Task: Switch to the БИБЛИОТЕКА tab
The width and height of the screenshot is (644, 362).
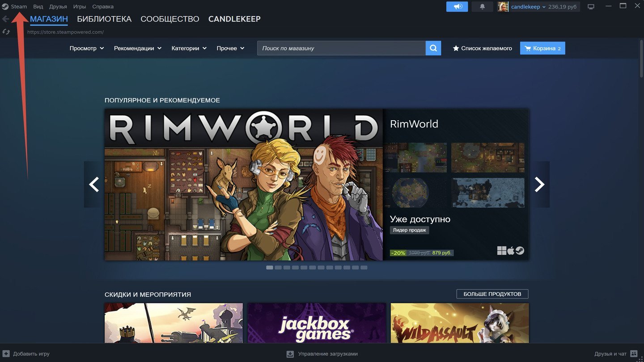Action: click(104, 19)
